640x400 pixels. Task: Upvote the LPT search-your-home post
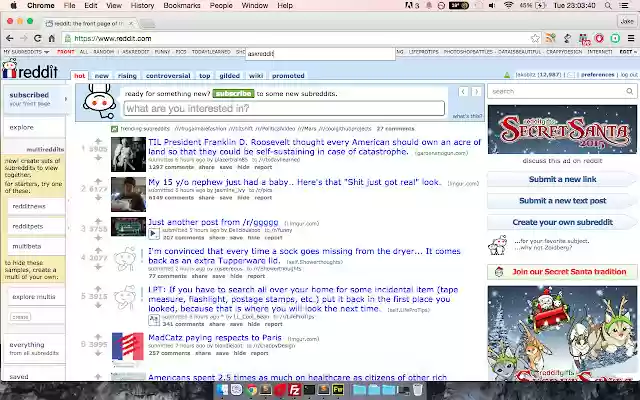tap(98, 288)
